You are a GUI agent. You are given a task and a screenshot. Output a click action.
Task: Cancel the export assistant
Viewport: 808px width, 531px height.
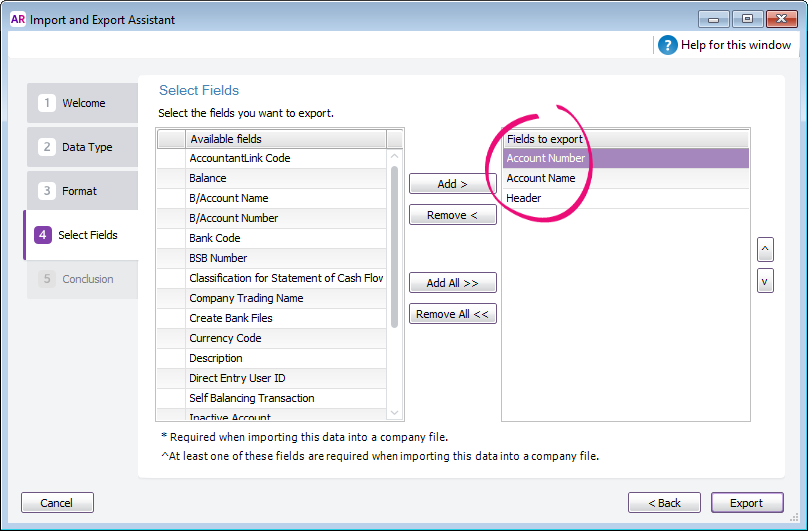tap(57, 503)
